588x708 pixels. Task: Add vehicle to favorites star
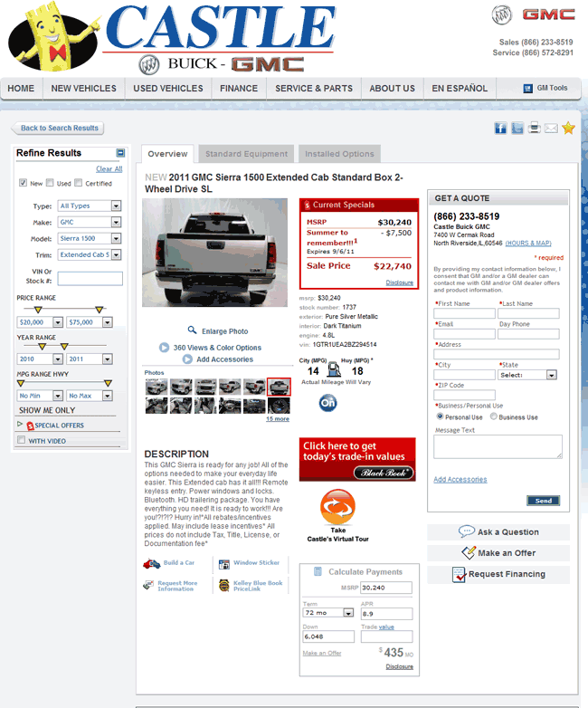(x=568, y=129)
